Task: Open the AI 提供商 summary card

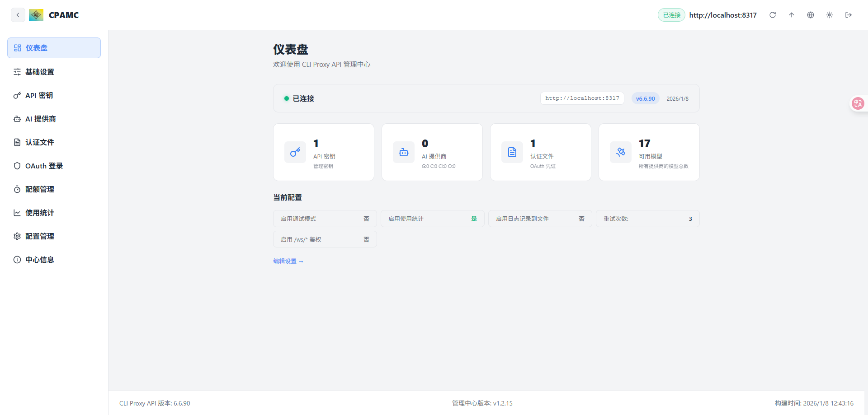Action: [x=432, y=152]
